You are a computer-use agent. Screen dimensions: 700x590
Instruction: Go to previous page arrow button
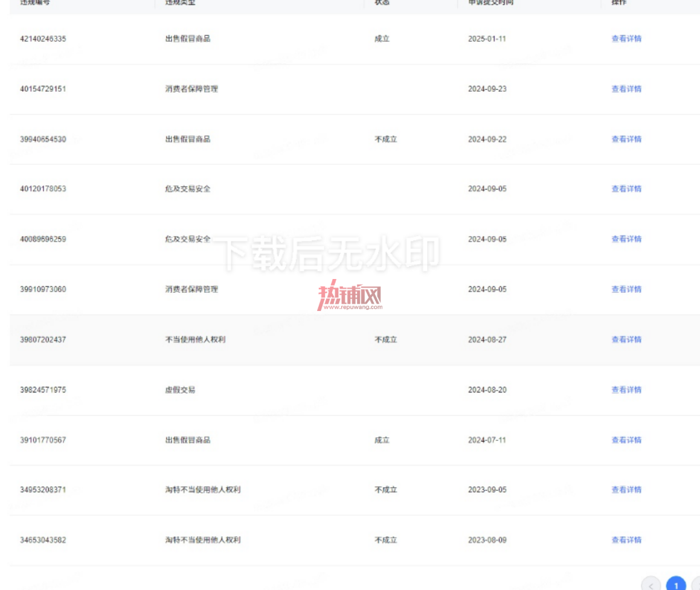point(651,584)
